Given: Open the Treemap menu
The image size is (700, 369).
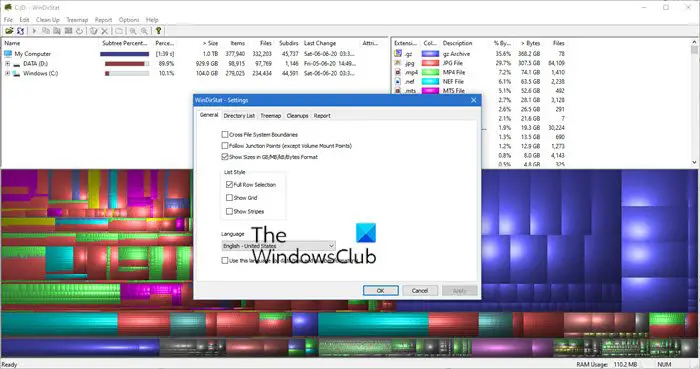Looking at the screenshot, I should (x=77, y=20).
